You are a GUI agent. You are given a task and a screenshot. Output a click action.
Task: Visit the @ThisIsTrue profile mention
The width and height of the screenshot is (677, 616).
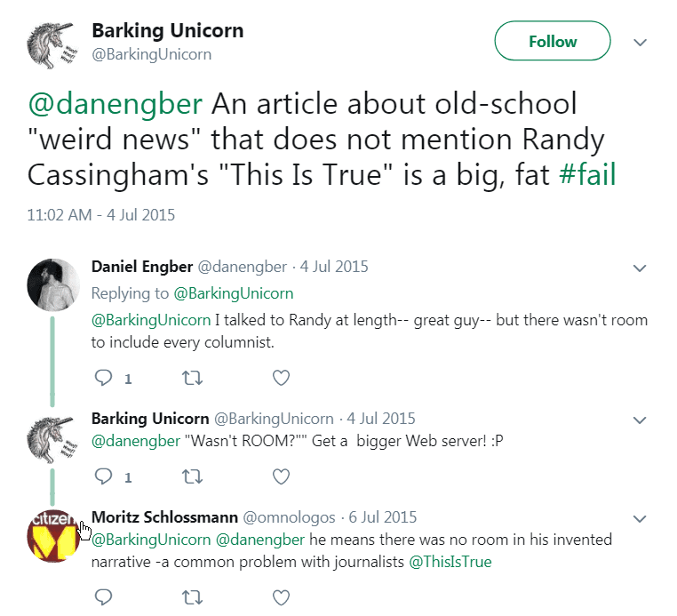pyautogui.click(x=450, y=561)
